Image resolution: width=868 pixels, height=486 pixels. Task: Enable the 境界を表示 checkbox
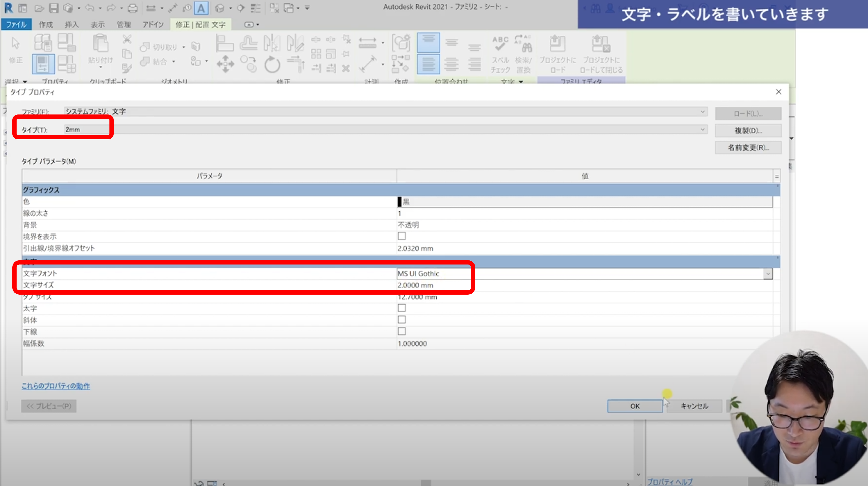point(401,236)
